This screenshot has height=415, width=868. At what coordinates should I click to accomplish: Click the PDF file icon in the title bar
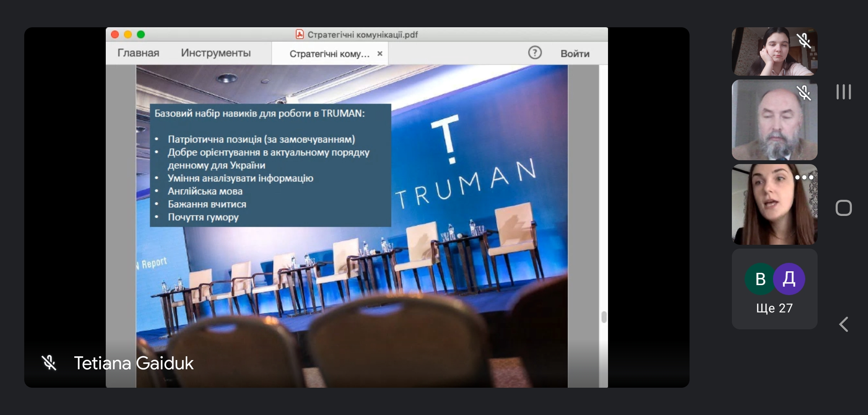pyautogui.click(x=300, y=35)
